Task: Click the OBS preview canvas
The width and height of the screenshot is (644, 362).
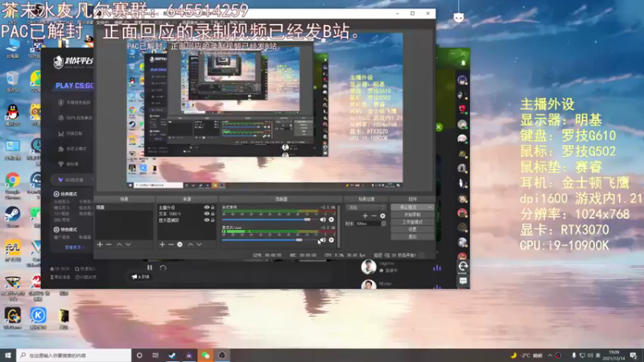Action: pyautogui.click(x=265, y=110)
